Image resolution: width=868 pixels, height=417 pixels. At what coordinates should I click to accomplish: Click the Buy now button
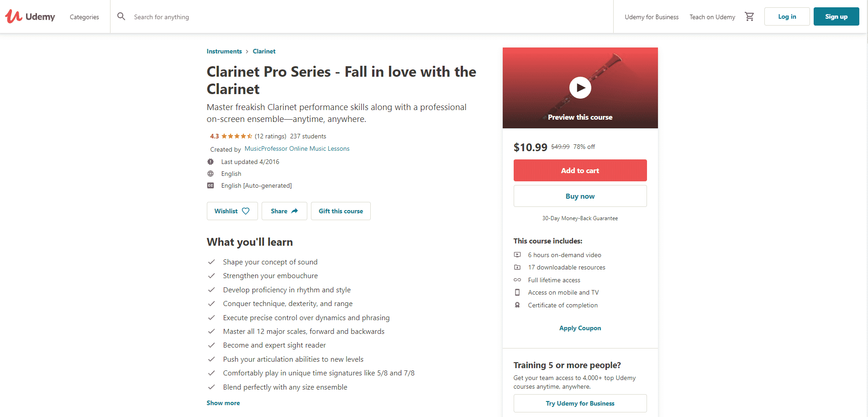(580, 196)
